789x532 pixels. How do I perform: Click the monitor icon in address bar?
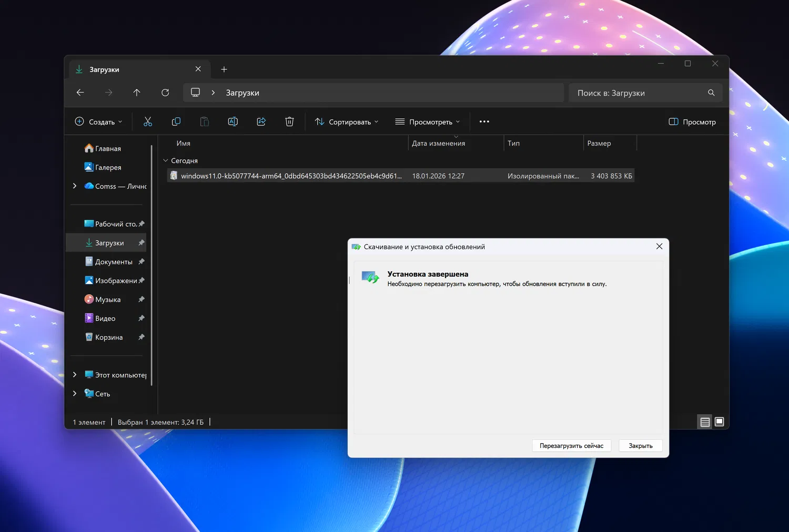195,93
